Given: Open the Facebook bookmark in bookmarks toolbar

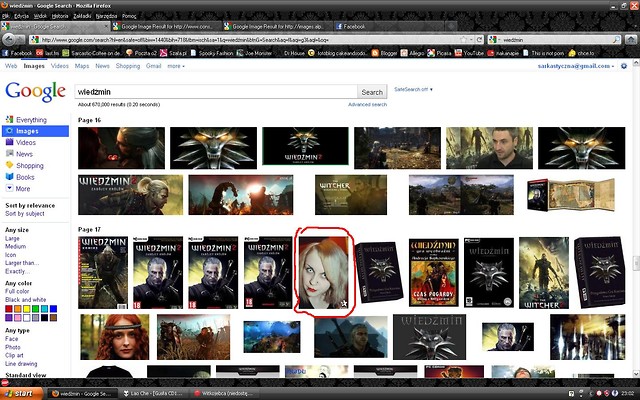Looking at the screenshot, I should tap(17, 53).
